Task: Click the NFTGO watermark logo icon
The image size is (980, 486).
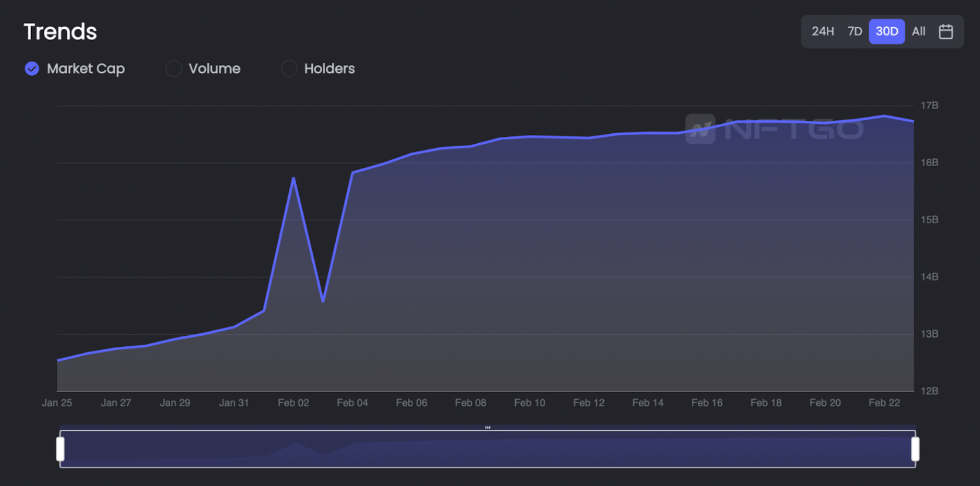Action: [700, 129]
